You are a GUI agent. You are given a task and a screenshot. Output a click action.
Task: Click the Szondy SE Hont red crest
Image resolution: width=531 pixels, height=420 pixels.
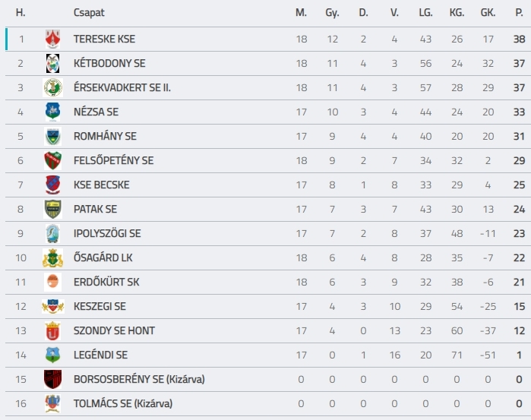click(x=53, y=331)
